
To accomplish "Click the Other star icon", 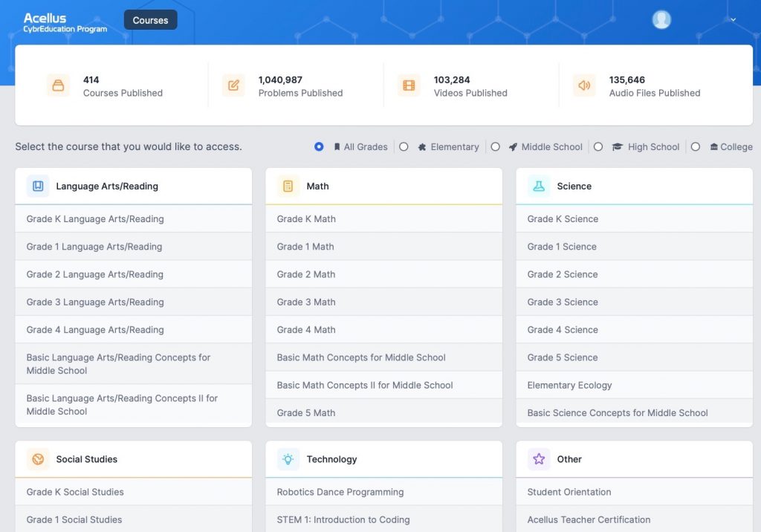I will [x=539, y=458].
